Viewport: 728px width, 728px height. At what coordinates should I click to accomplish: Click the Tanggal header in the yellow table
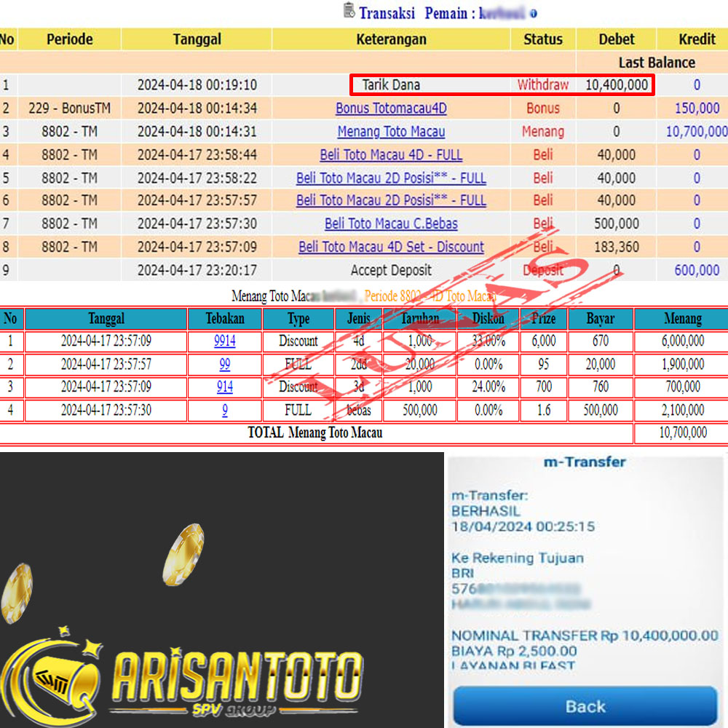tap(197, 39)
